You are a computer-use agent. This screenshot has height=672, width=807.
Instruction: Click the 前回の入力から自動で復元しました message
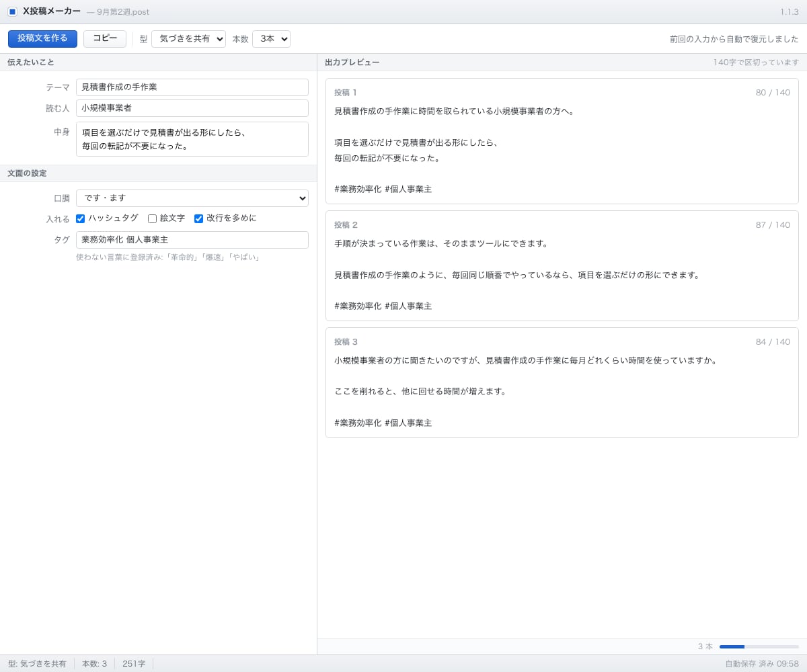734,39
